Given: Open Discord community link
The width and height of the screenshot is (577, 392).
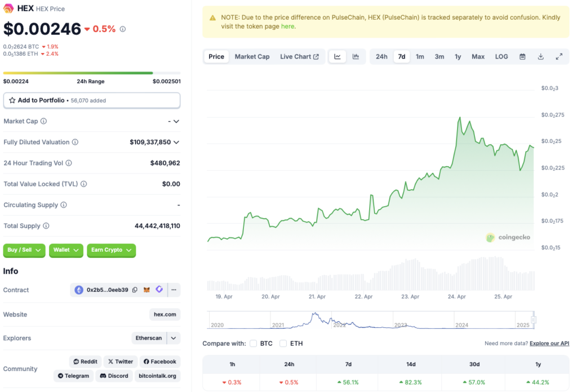Looking at the screenshot, I should point(114,376).
